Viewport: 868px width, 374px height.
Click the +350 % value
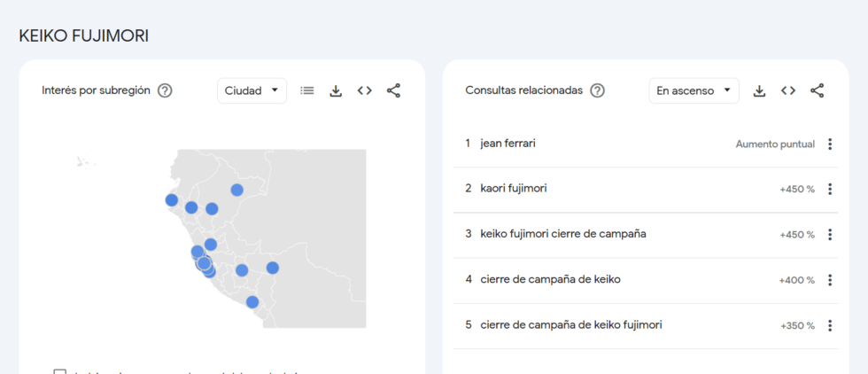(798, 326)
